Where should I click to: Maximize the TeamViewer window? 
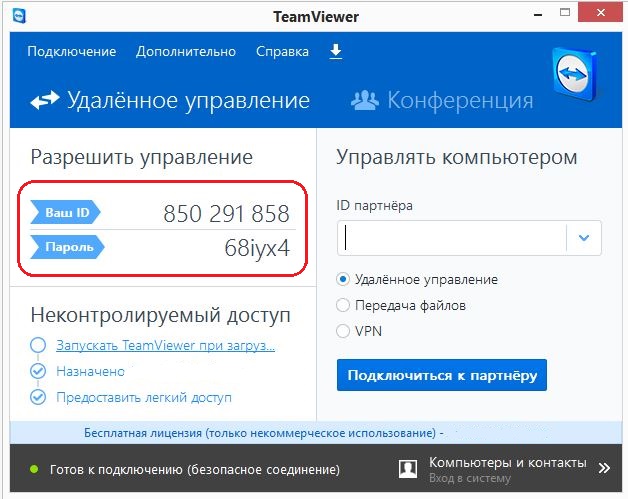565,13
